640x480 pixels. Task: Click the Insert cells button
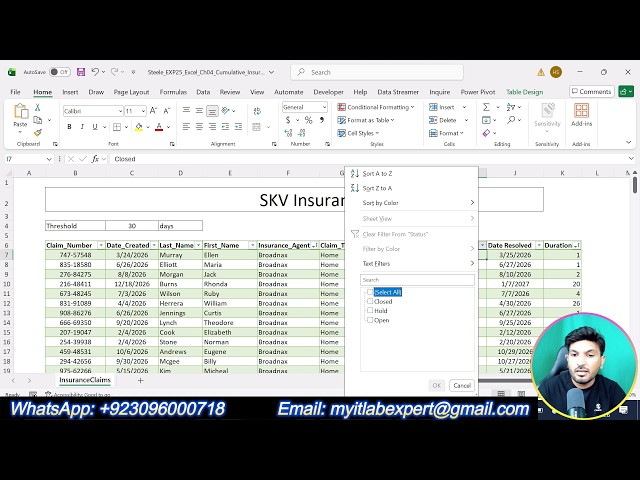click(x=442, y=107)
